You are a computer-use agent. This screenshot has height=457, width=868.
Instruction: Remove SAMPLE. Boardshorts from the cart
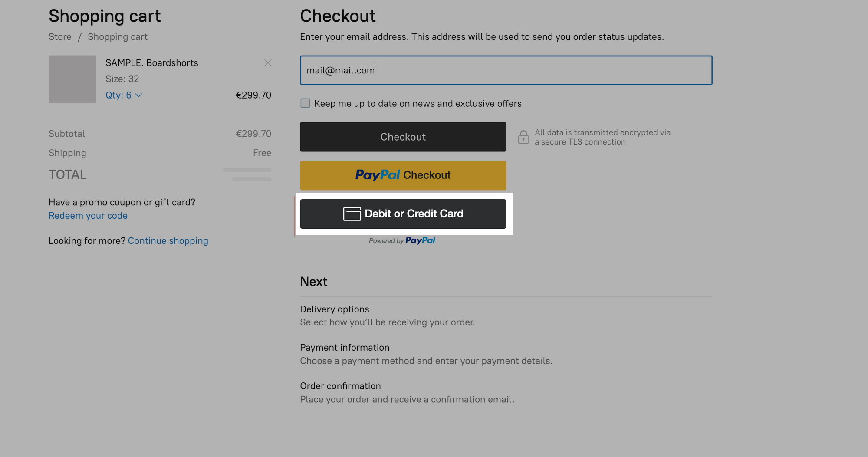(x=268, y=62)
